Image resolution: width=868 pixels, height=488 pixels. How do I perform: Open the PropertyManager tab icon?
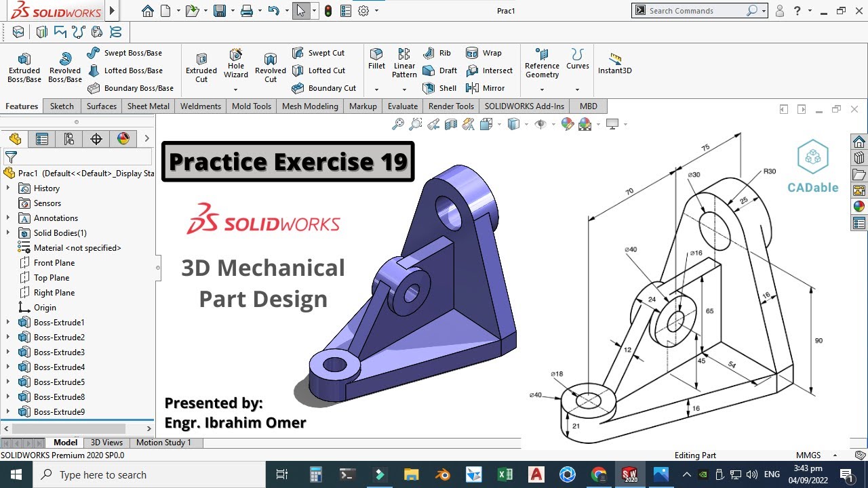[x=42, y=139]
